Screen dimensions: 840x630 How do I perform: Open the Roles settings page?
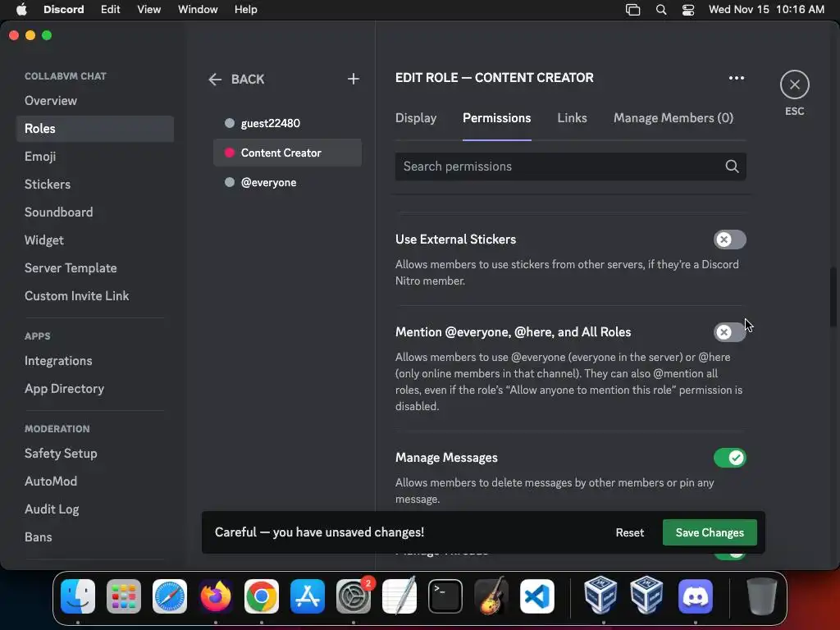[95, 129]
